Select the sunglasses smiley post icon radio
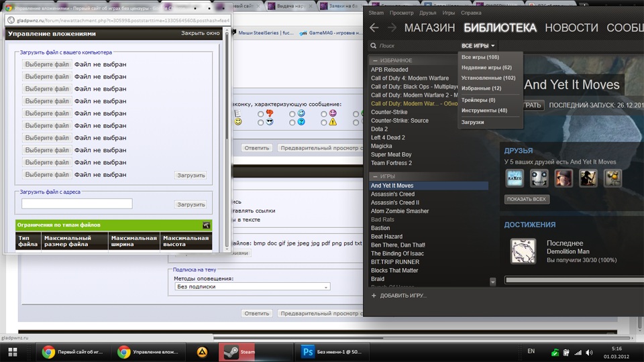644x362 pixels. 260,122
